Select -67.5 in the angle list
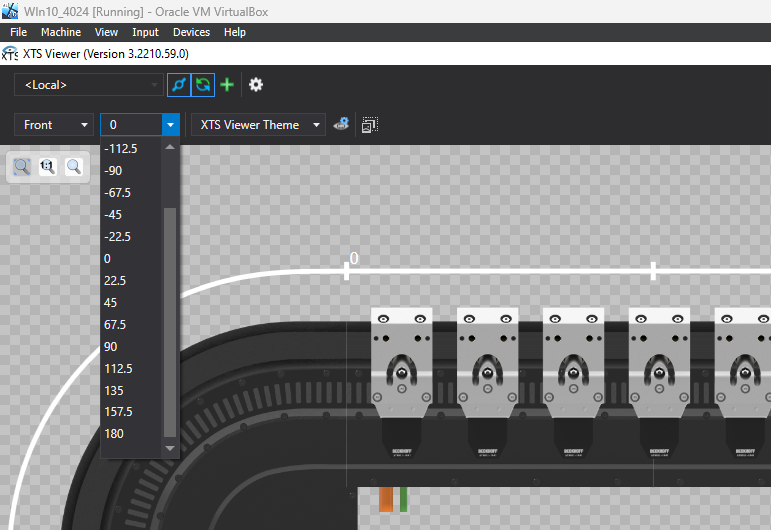This screenshot has height=530, width=771. click(x=131, y=193)
